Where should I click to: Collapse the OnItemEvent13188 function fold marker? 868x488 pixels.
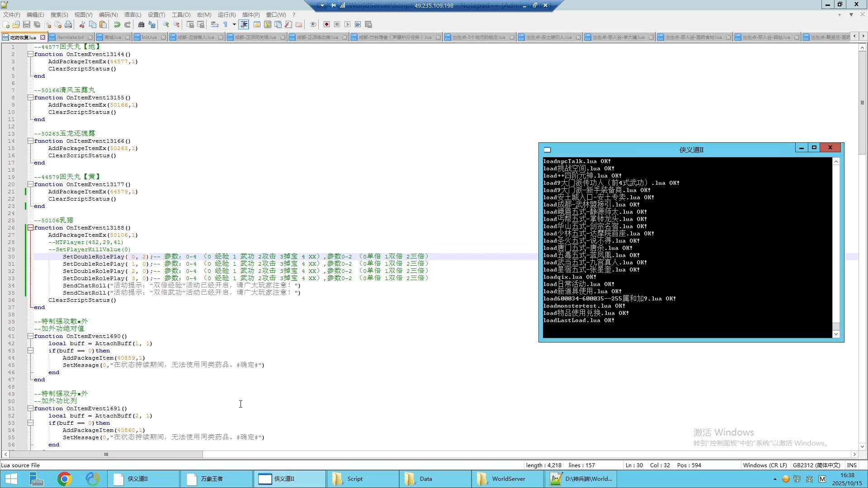(30, 228)
